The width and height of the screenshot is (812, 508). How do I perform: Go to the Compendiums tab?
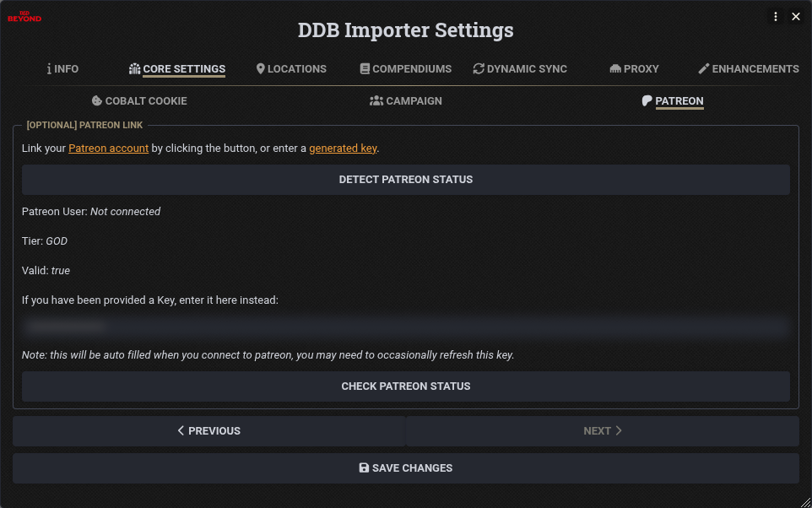(x=405, y=69)
